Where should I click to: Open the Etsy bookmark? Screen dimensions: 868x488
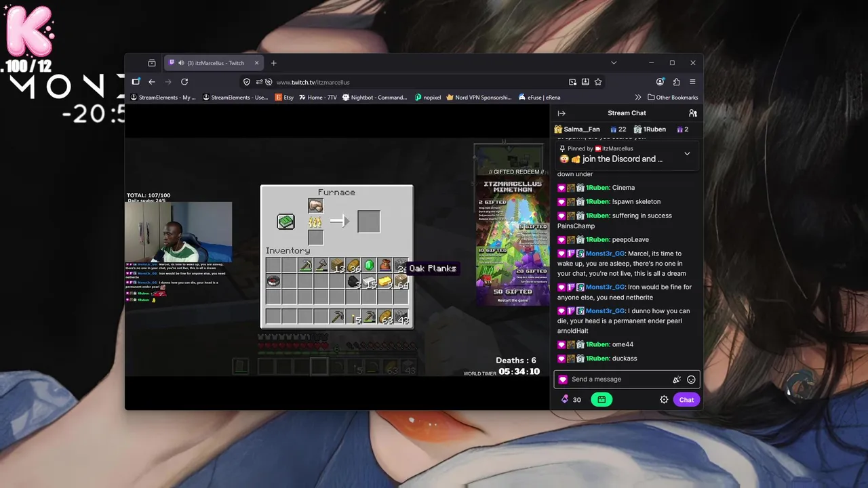(x=283, y=98)
